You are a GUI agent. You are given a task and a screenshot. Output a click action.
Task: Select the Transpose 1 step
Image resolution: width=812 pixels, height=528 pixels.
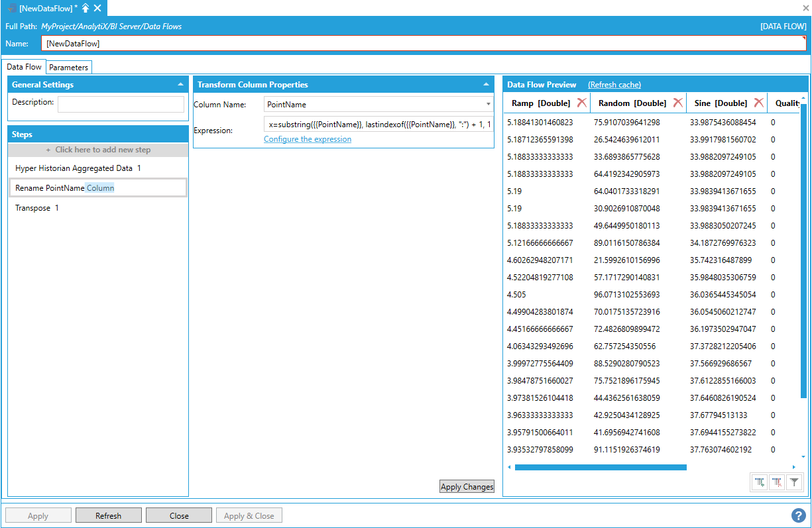click(37, 208)
